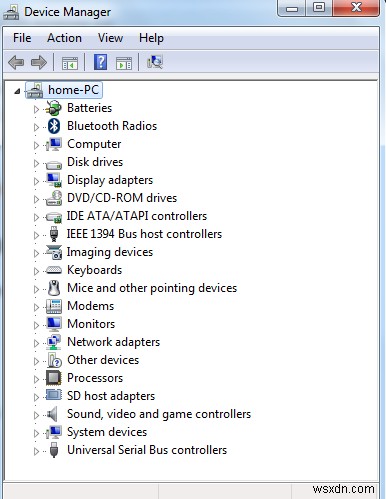
Task: Select the home-PC label
Action: coord(73,90)
